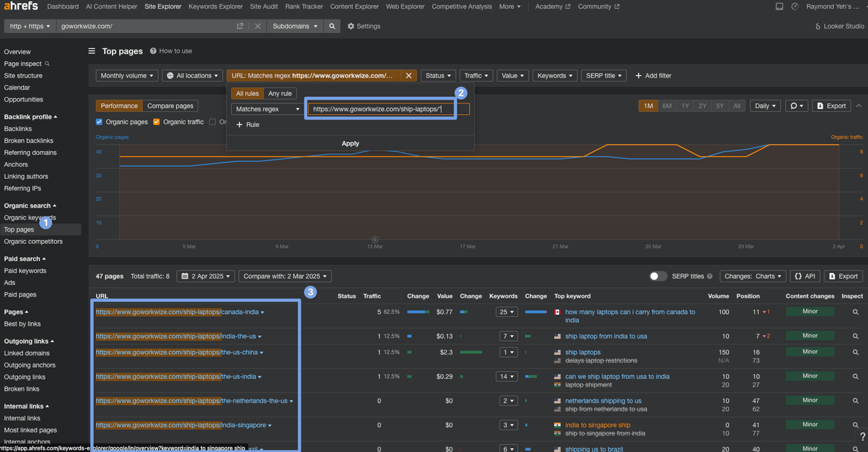The width and height of the screenshot is (868, 452).
Task: Open the chart annotations comment dropdown
Action: (x=797, y=106)
